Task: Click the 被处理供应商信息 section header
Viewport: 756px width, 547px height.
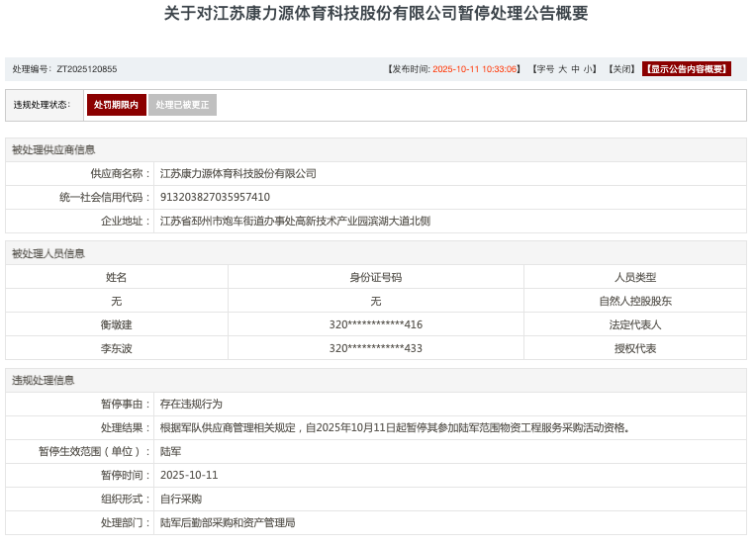Action: point(53,150)
